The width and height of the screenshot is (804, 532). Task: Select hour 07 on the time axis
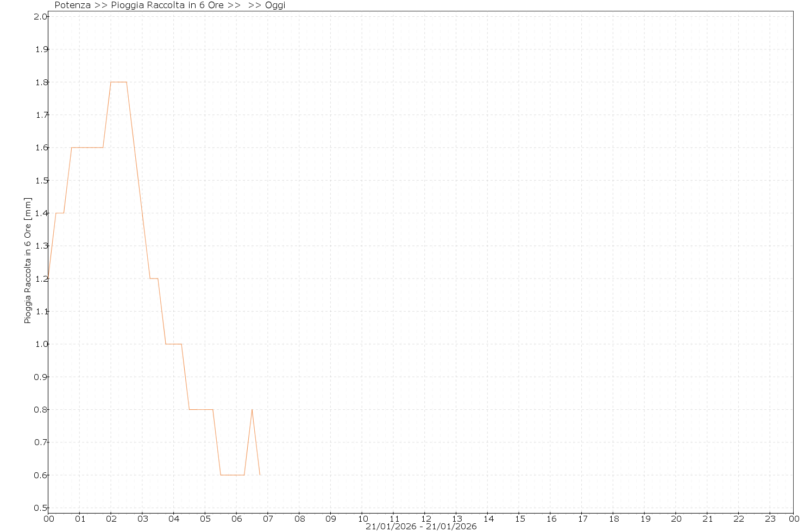268,519
